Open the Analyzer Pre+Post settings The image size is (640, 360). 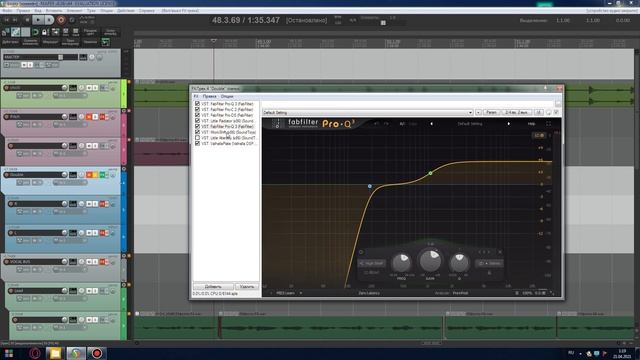(460, 293)
